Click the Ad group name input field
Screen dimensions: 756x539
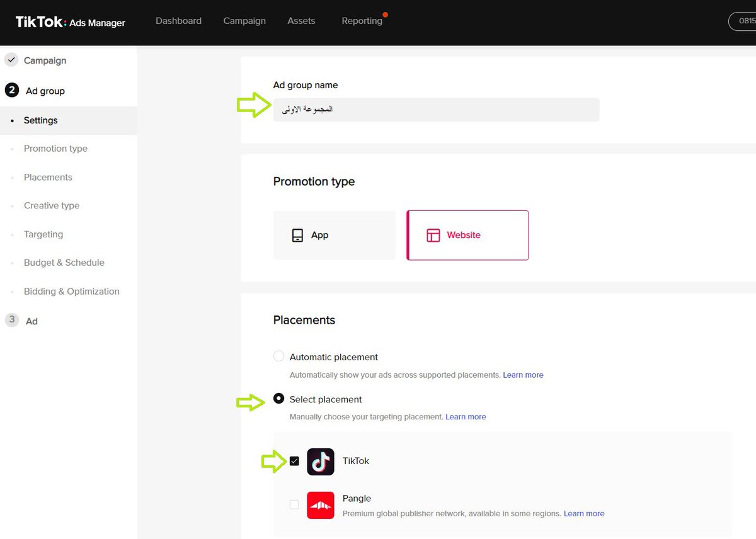(x=436, y=110)
